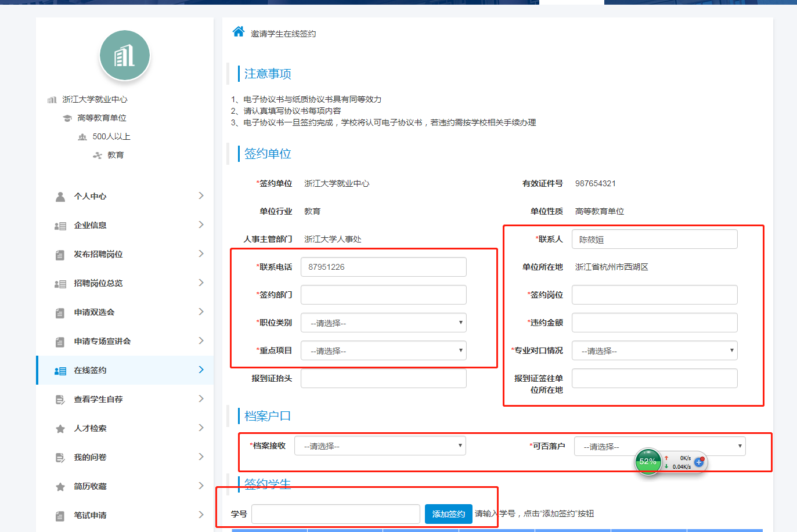Image resolution: width=797 pixels, height=532 pixels.
Task: Expand the 档案接收 dropdown
Action: click(380, 446)
